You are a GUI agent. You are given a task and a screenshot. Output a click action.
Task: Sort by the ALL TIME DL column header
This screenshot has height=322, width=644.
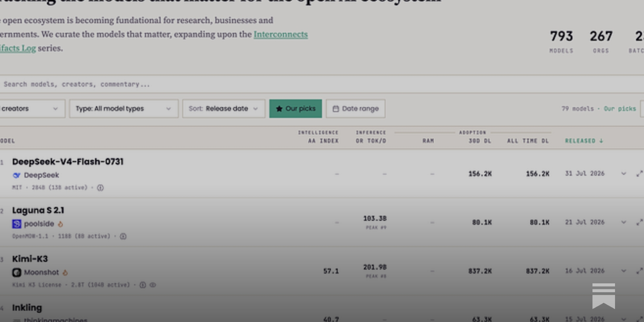tap(528, 141)
